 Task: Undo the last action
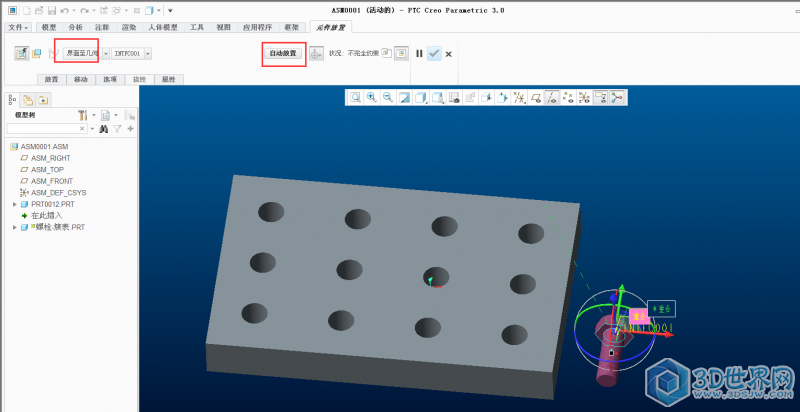[64, 10]
